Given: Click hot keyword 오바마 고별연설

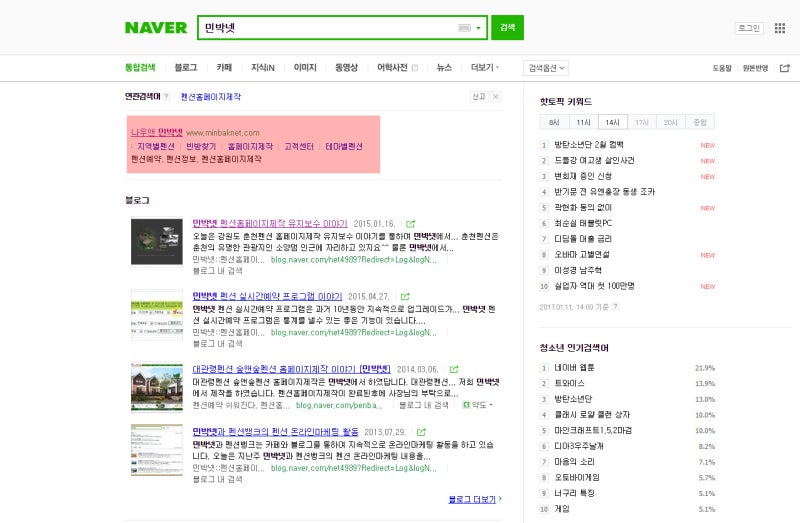Looking at the screenshot, I should [x=582, y=254].
